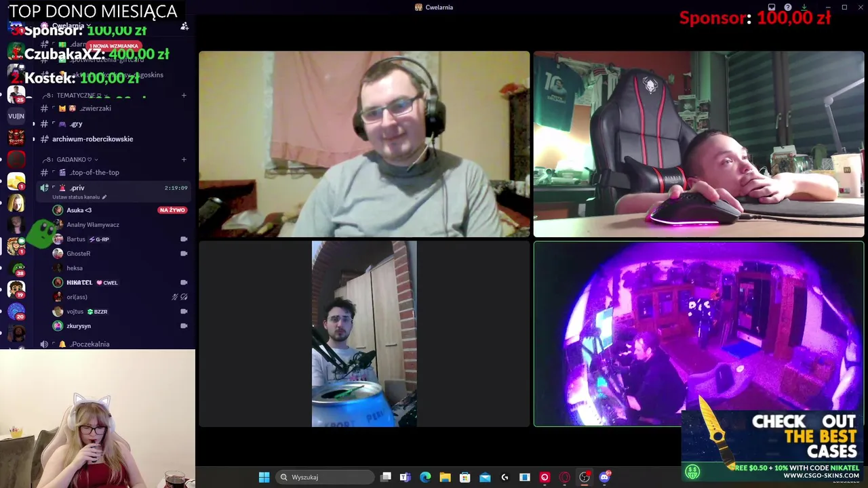This screenshot has width=868, height=488.
Task: Add a channel to GADANKO category
Action: coord(184,159)
